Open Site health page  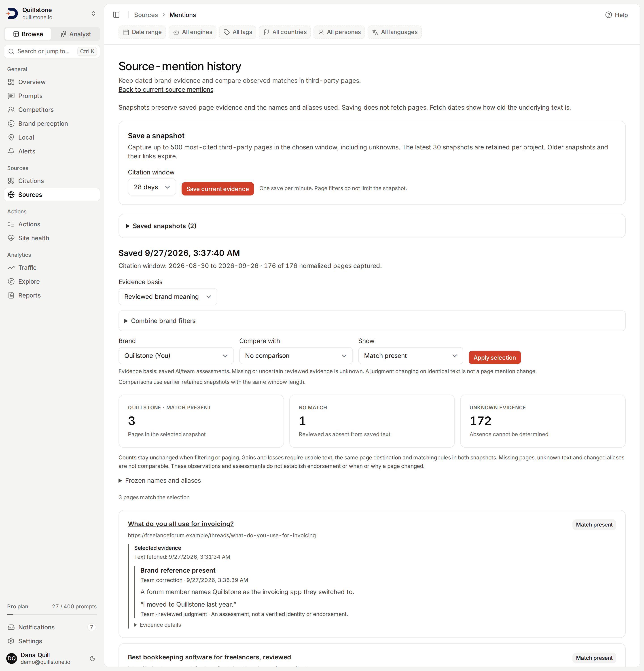tap(52, 238)
